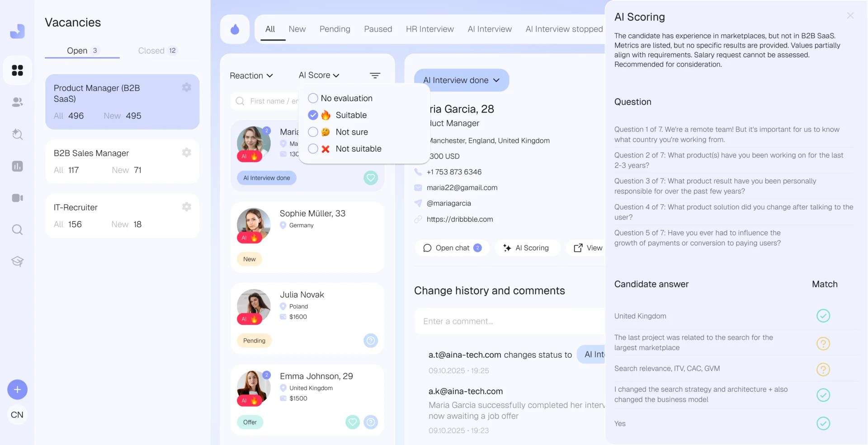Click the question icon on Emma Johnson card
Viewport: 868px width, 445px height.
click(x=371, y=422)
